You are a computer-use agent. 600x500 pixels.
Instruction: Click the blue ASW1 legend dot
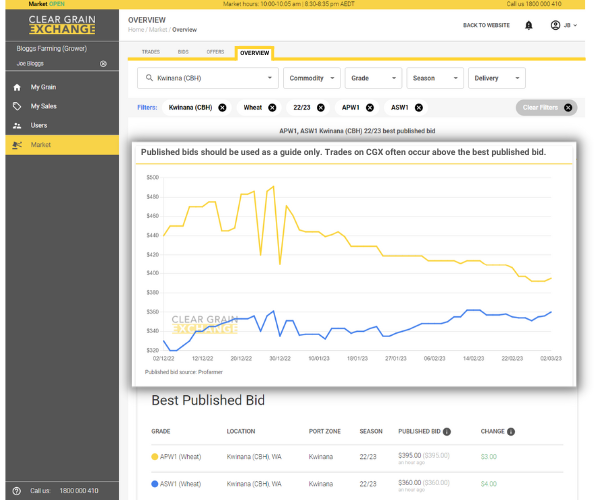155,484
